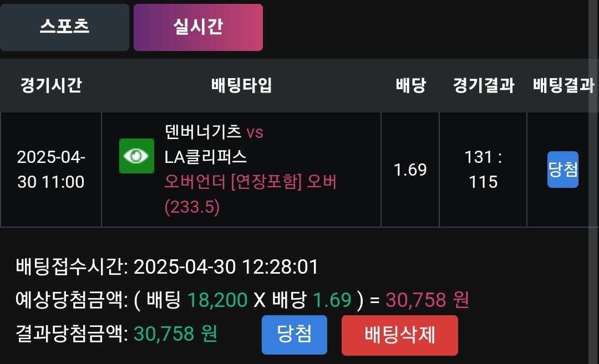Click the blue 당첨 button beside 배팅삭제
599x364 pixels.
tap(294, 335)
